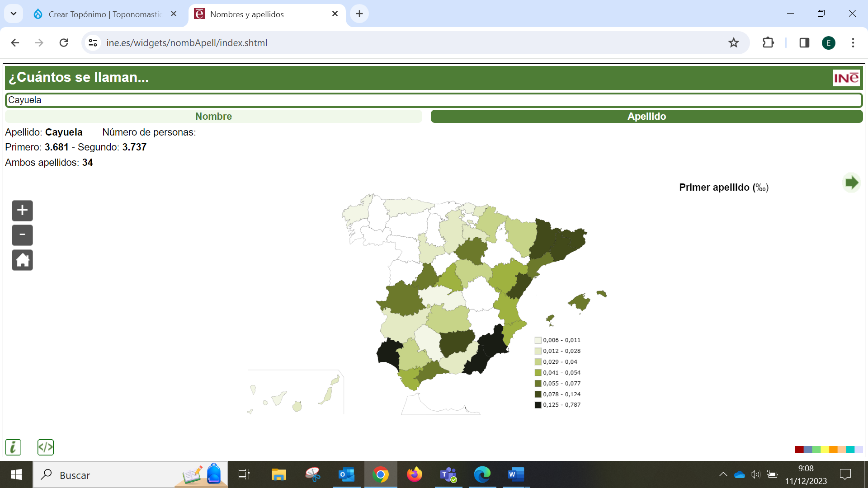Reset map to home view

(x=22, y=260)
